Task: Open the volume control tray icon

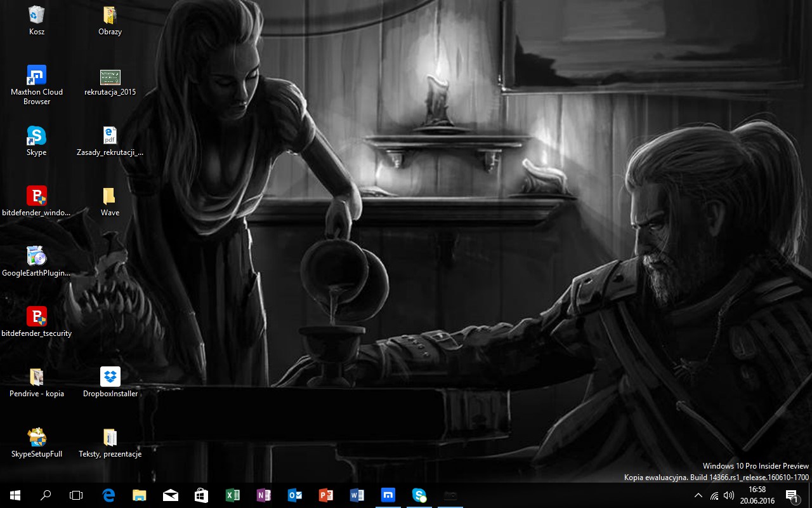Action: point(729,495)
